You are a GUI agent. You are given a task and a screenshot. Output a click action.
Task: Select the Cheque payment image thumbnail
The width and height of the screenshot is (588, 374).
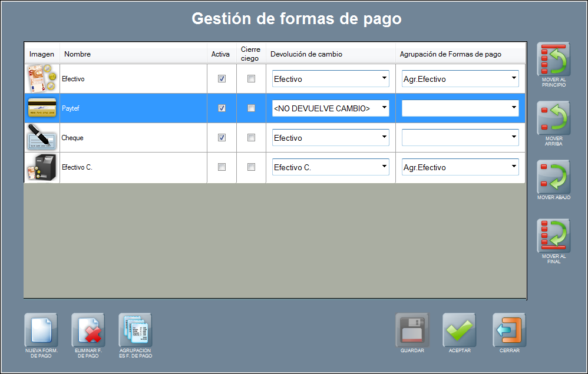(x=41, y=138)
